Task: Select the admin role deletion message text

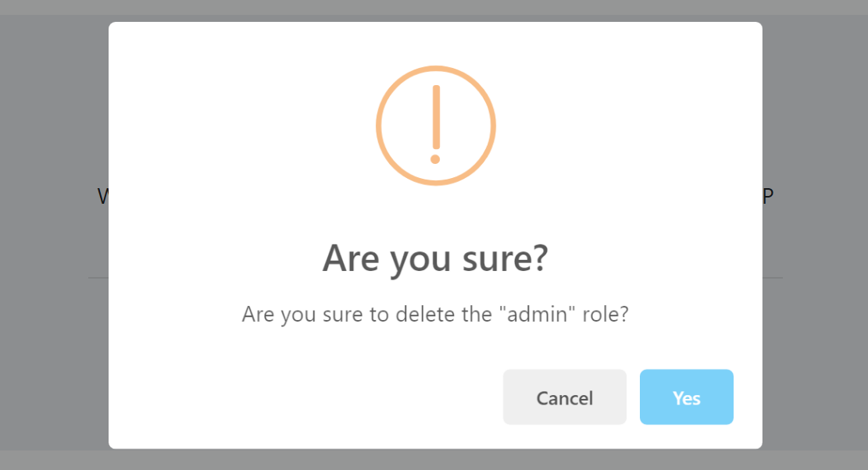Action: (x=435, y=314)
